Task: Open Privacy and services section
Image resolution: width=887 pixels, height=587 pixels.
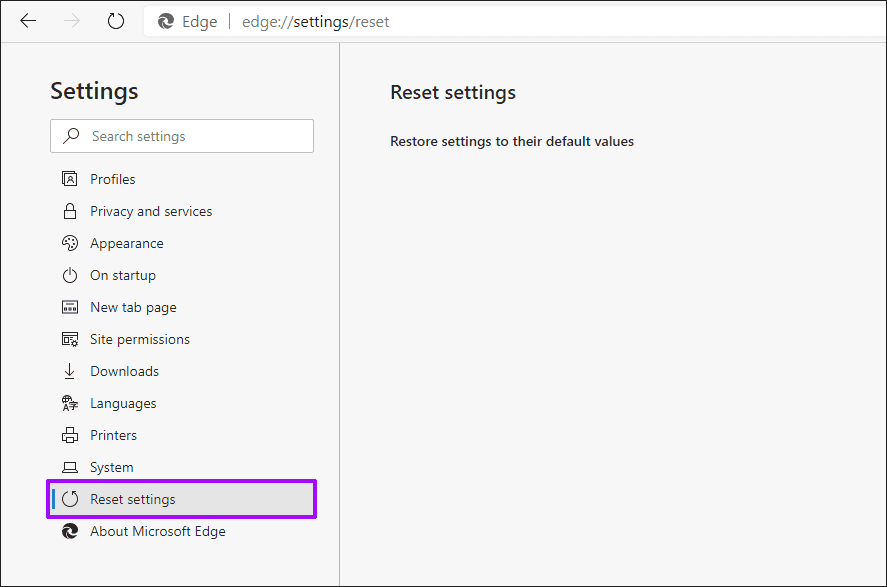Action: click(x=151, y=211)
